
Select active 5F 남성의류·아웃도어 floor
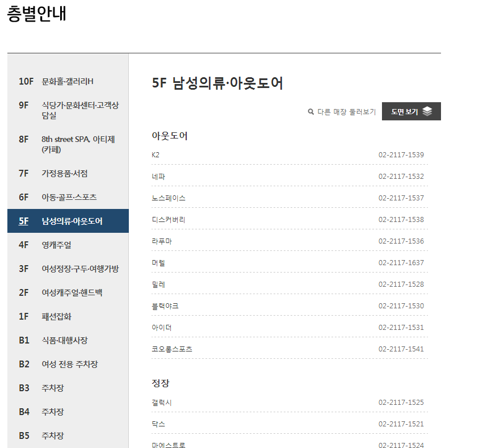point(68,221)
